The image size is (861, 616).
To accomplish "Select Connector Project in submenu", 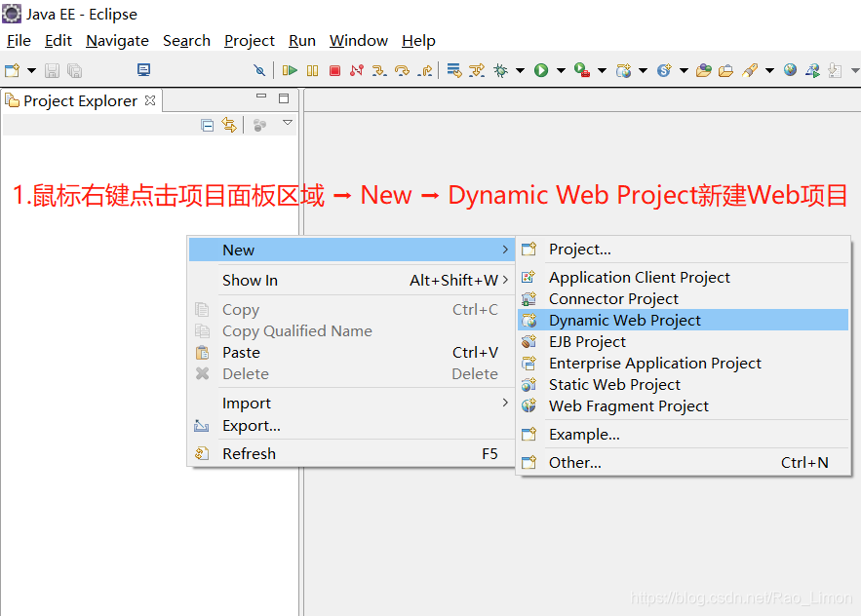I will 684,298.
